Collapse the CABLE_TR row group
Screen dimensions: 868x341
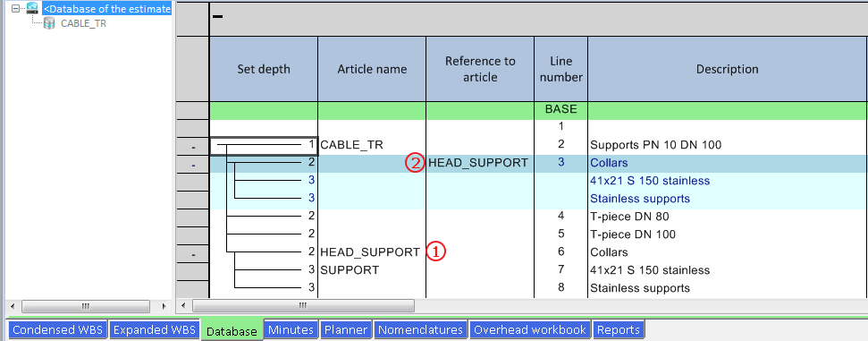(x=193, y=148)
